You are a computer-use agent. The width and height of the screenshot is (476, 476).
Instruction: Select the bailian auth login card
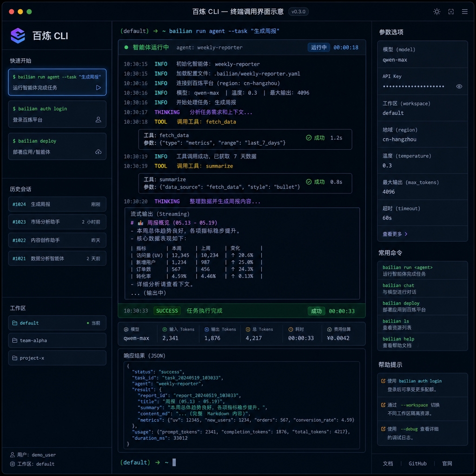[x=57, y=114]
